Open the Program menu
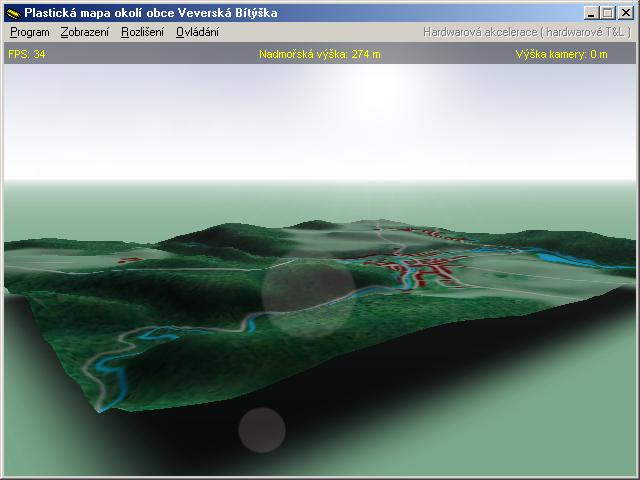 click(x=29, y=32)
